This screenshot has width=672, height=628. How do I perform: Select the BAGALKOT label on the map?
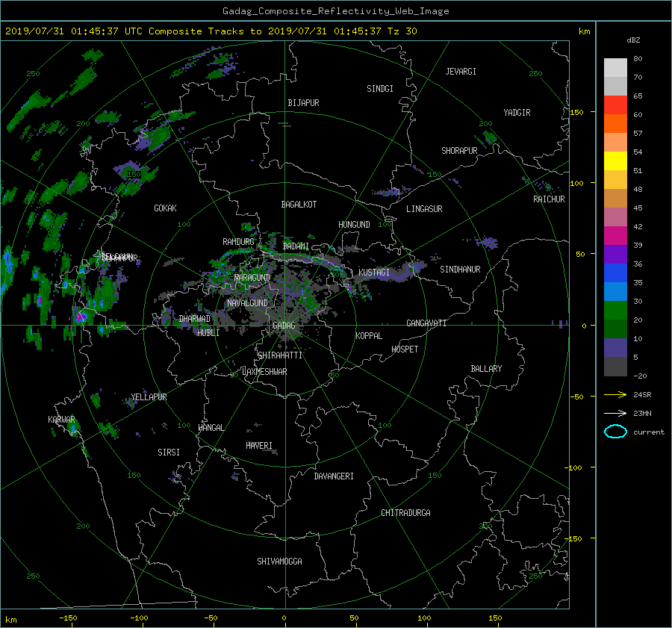coord(299,205)
